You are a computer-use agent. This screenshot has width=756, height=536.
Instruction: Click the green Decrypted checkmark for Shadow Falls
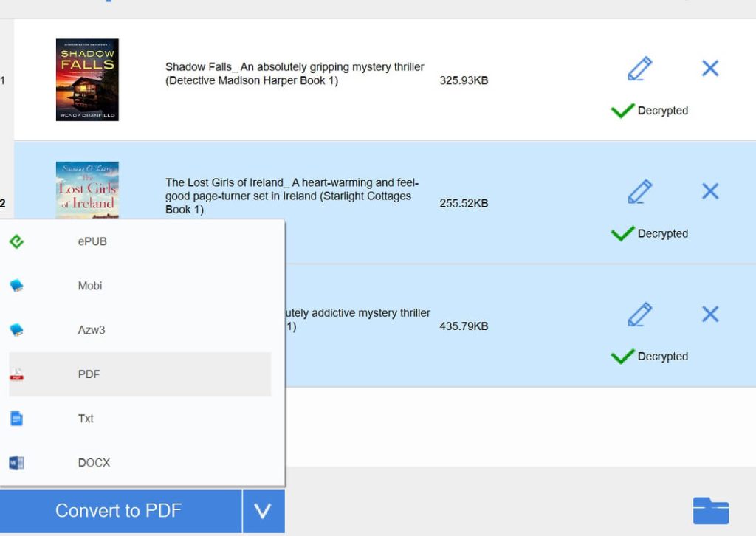622,111
